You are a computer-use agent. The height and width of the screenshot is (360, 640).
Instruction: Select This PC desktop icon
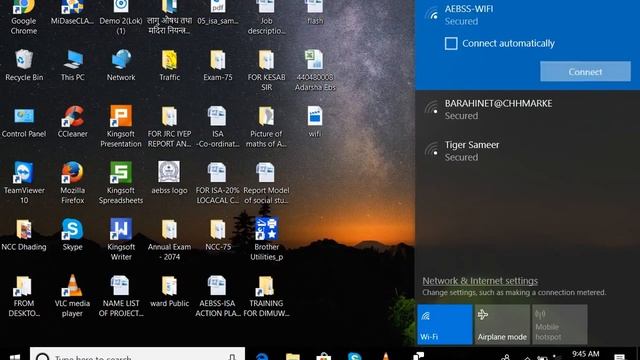coord(73,65)
